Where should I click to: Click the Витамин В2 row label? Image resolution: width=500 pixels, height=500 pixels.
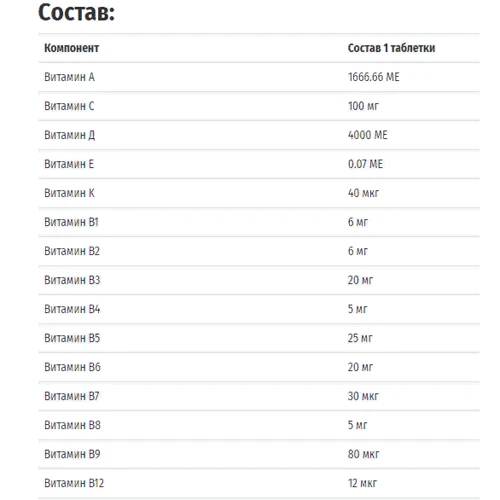(x=72, y=251)
